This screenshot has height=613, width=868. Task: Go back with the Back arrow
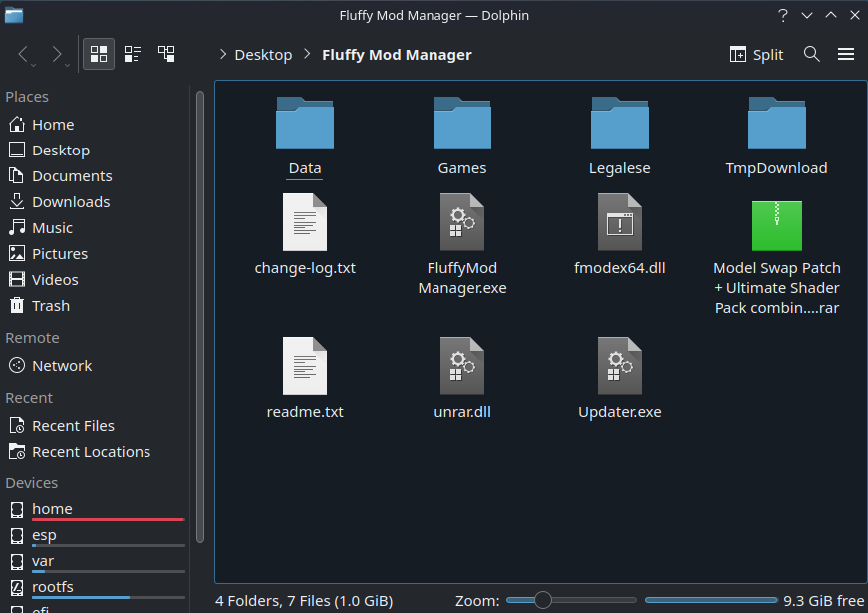tap(23, 54)
